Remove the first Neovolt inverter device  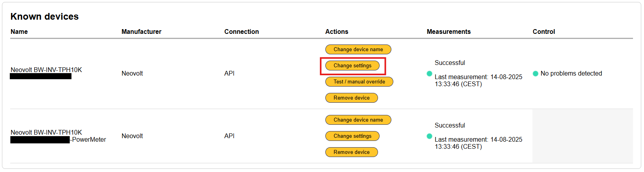(351, 98)
